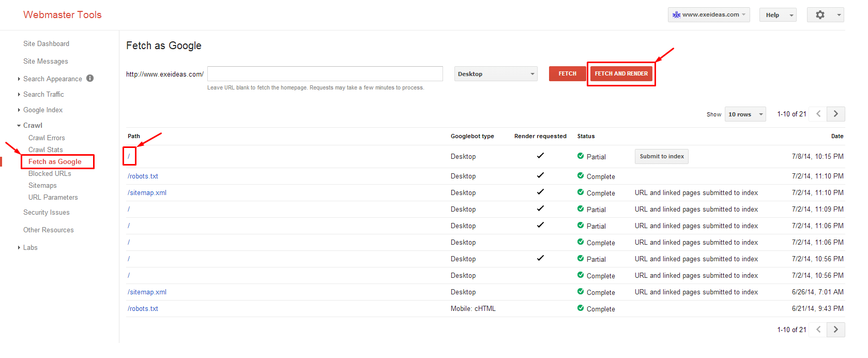The width and height of the screenshot is (868, 358).
Task: Click date 7/8/14, 10:15 PM
Action: (817, 156)
